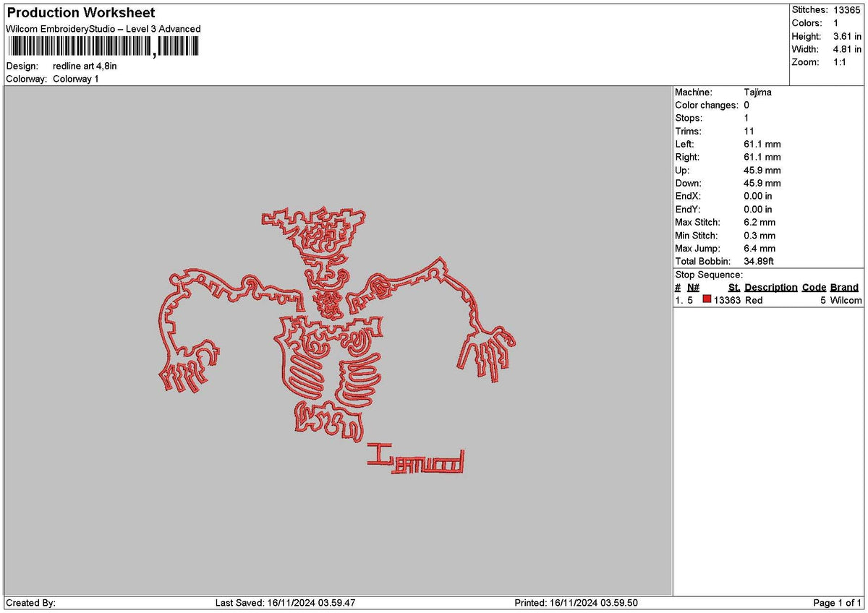Click the Width 4.81 in value

(839, 49)
